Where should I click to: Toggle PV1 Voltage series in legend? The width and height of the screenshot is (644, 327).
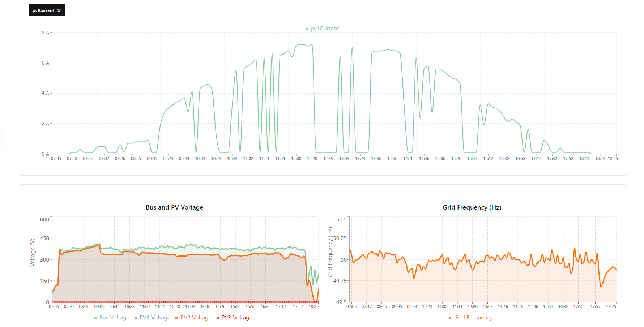click(152, 318)
